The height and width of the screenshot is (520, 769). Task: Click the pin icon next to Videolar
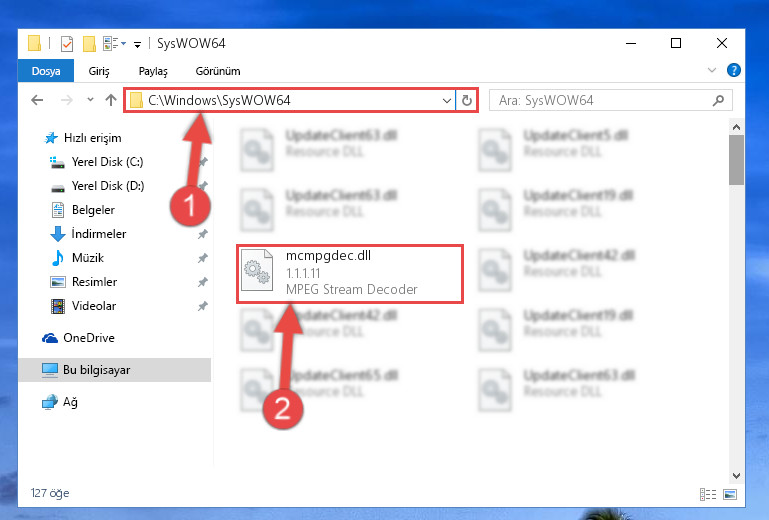click(x=203, y=306)
